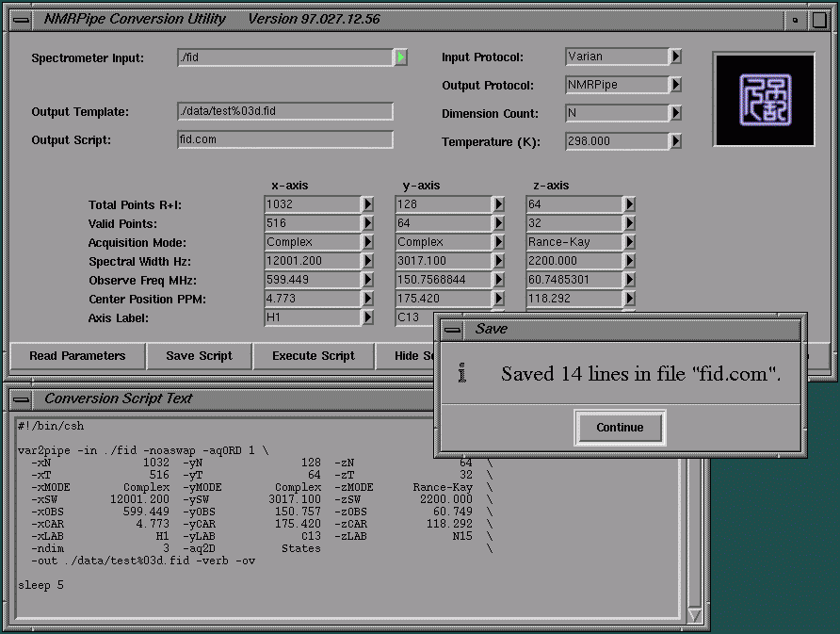The image size is (840, 634).
Task: Open the NMRPipe Conversion Utility window menu
Action: coord(22,20)
